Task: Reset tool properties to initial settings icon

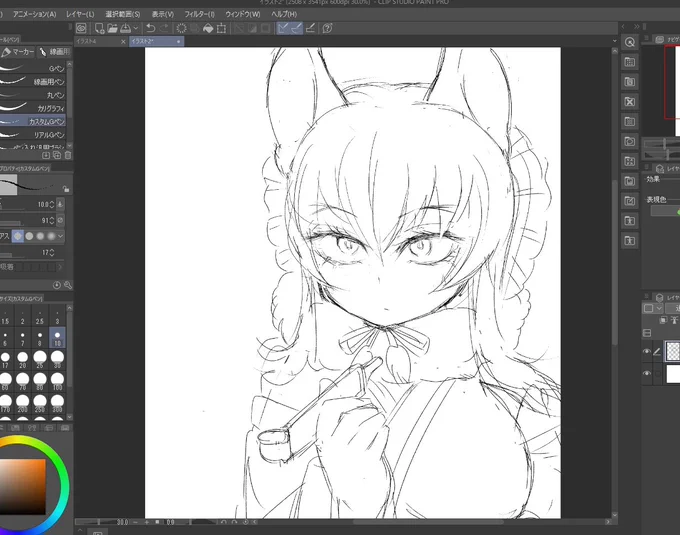Action: pyautogui.click(x=56, y=285)
